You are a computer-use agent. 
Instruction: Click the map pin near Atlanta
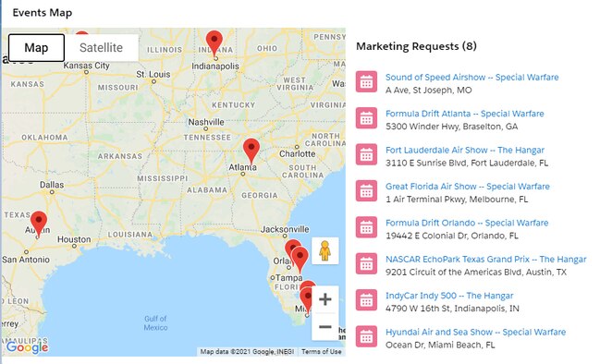click(251, 151)
